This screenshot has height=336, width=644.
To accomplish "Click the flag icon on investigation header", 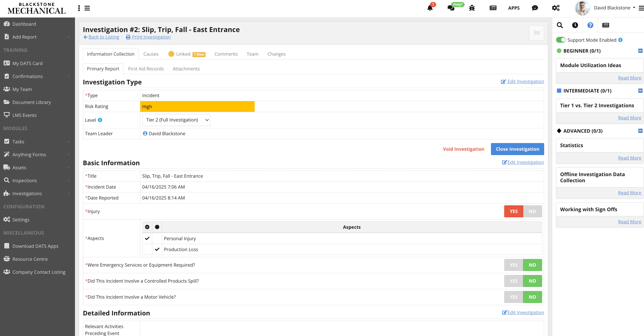I will 536,33.
